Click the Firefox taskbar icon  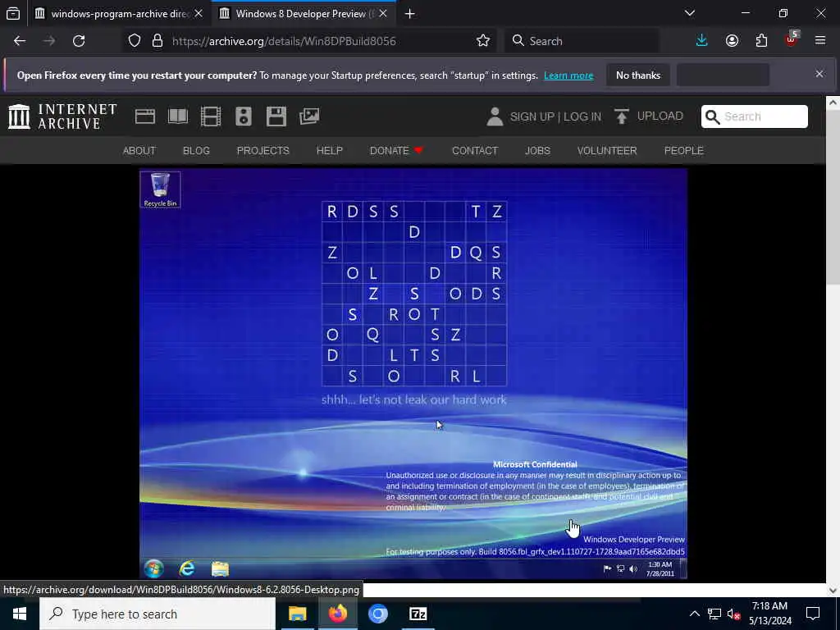pos(337,614)
